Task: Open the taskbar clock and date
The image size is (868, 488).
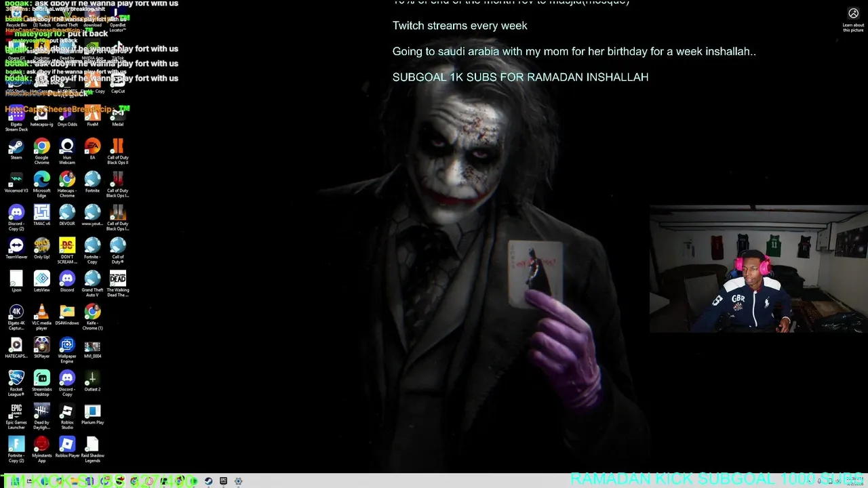Action: point(854,481)
